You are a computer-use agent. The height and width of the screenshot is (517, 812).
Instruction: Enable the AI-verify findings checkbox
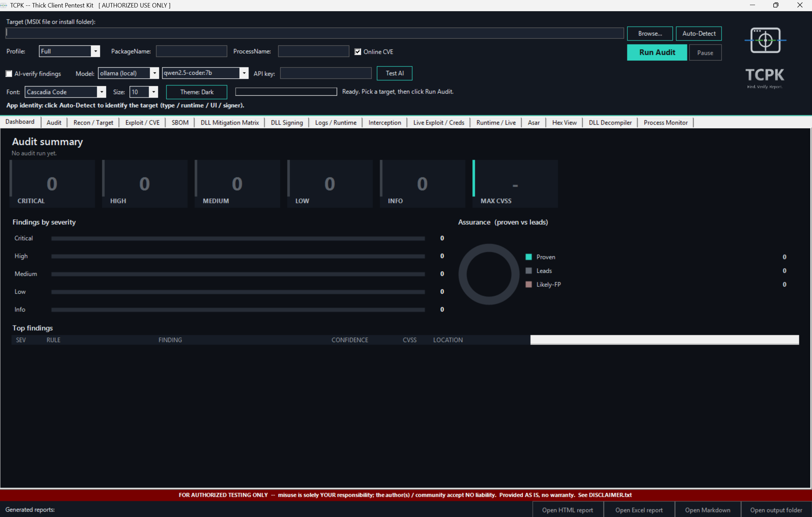pyautogui.click(x=9, y=74)
